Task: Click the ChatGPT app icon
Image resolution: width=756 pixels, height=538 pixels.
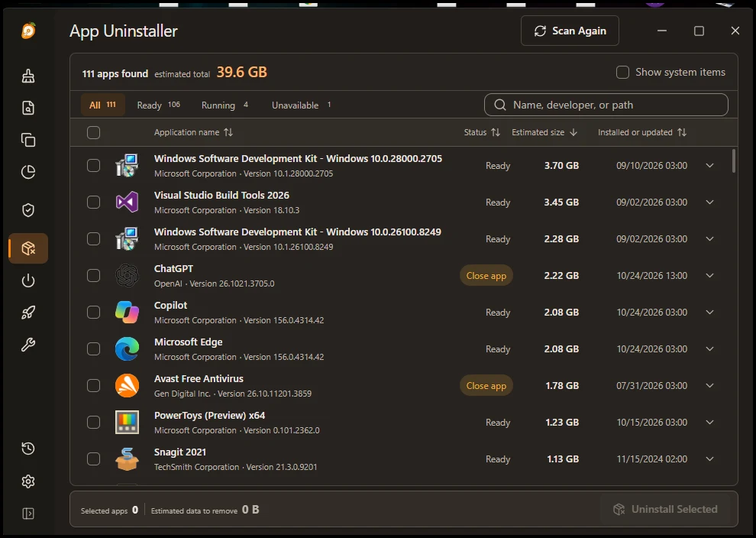Action: pyautogui.click(x=127, y=276)
